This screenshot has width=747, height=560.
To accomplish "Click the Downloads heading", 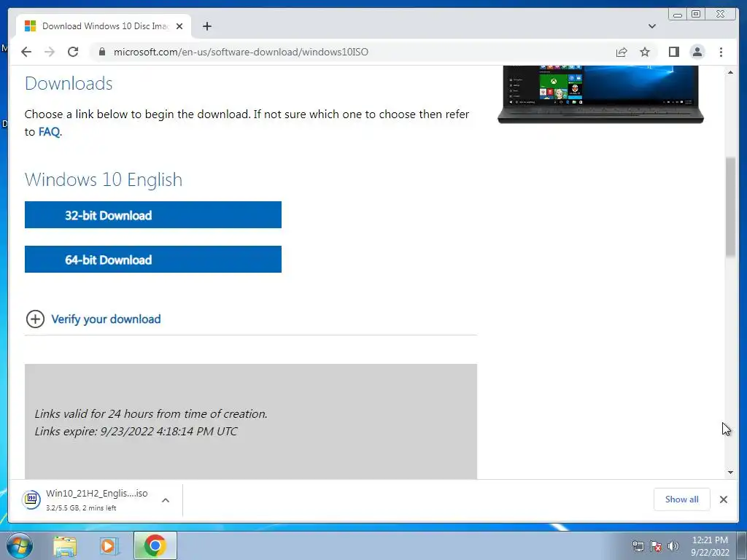I will (x=69, y=83).
